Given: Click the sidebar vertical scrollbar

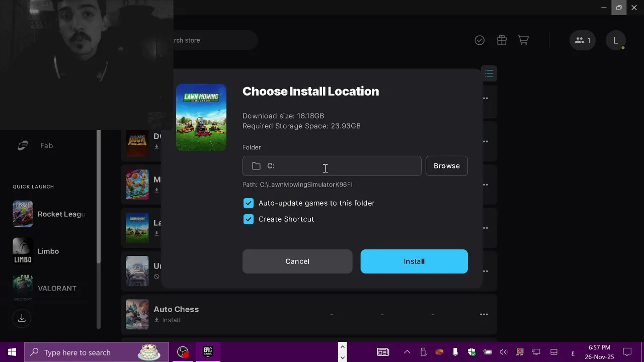Looking at the screenshot, I should point(99,196).
